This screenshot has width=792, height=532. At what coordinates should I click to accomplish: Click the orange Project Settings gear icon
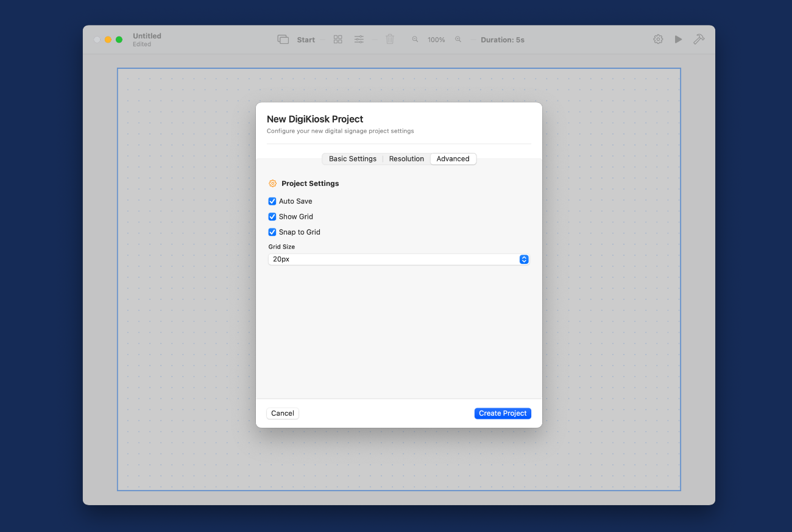coord(272,183)
